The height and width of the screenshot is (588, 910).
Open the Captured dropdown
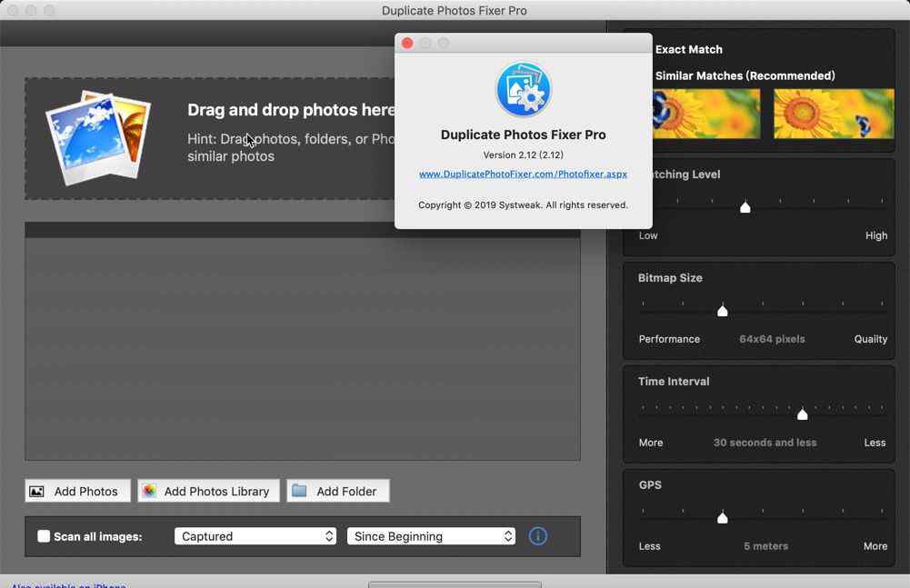click(255, 536)
